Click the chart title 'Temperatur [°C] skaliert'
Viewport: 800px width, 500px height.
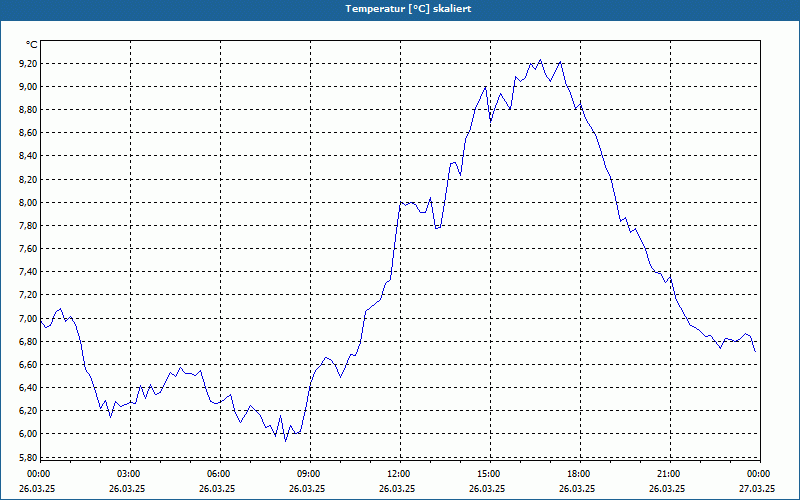point(408,9)
